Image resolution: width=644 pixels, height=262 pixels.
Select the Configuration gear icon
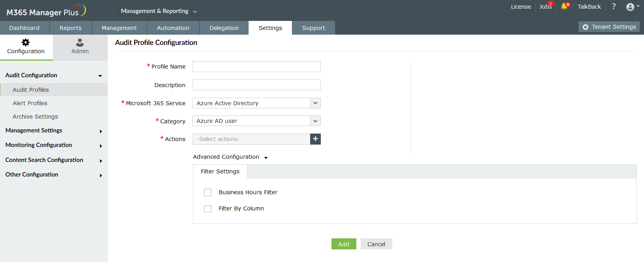tap(26, 43)
